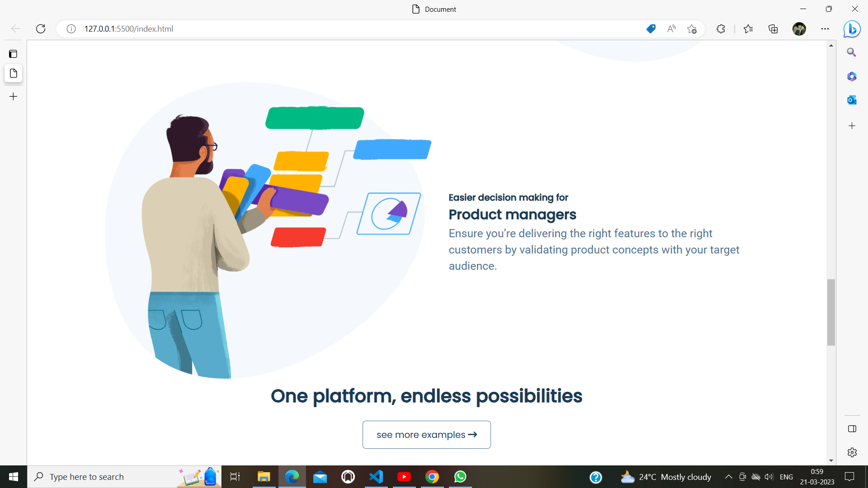Click the shopping price tag icon
868x488 pixels.
651,29
